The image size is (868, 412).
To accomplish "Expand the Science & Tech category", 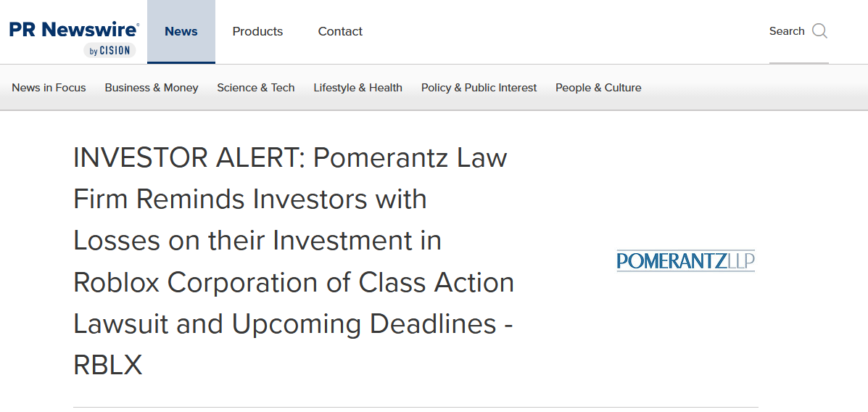I will (256, 88).
